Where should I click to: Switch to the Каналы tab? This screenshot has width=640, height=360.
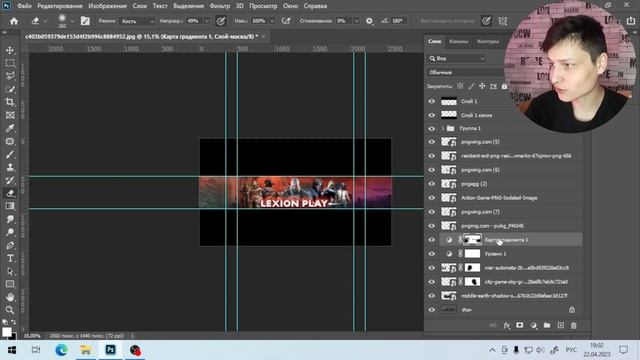click(x=458, y=42)
